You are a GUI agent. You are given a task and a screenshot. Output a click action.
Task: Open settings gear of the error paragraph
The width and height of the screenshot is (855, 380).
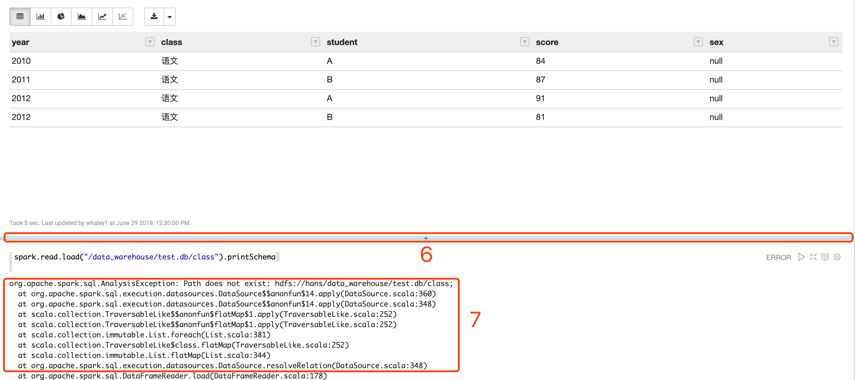[x=837, y=257]
